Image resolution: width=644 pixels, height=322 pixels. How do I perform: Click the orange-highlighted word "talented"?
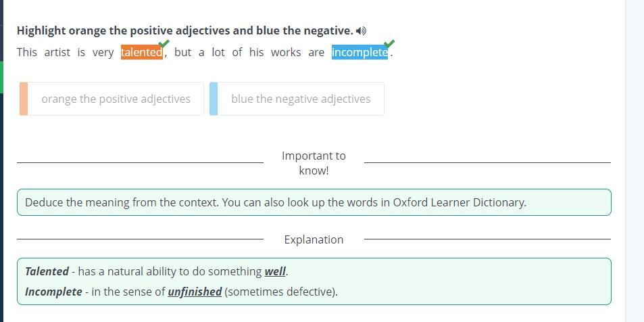(x=141, y=52)
